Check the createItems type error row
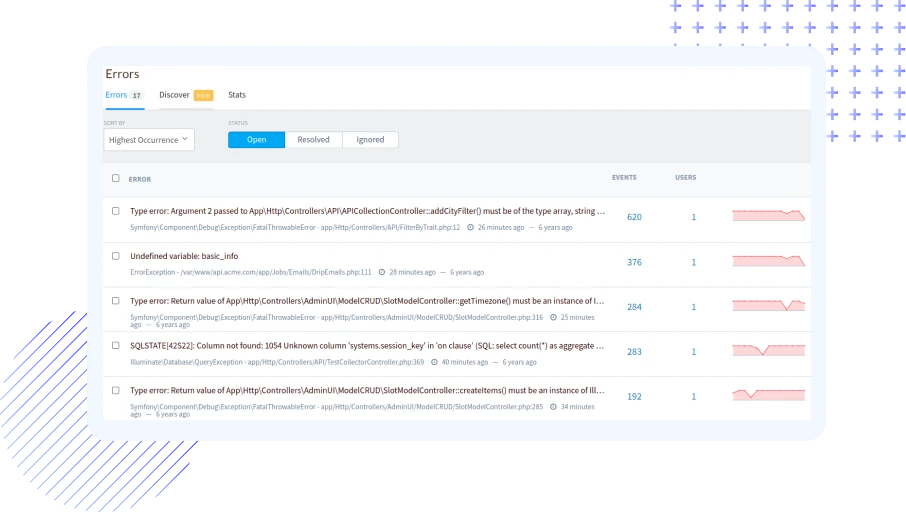 [x=116, y=391]
